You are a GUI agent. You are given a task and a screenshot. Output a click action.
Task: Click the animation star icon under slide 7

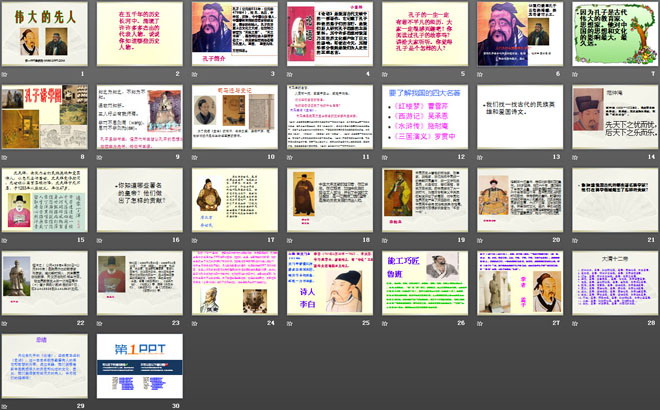point(575,74)
